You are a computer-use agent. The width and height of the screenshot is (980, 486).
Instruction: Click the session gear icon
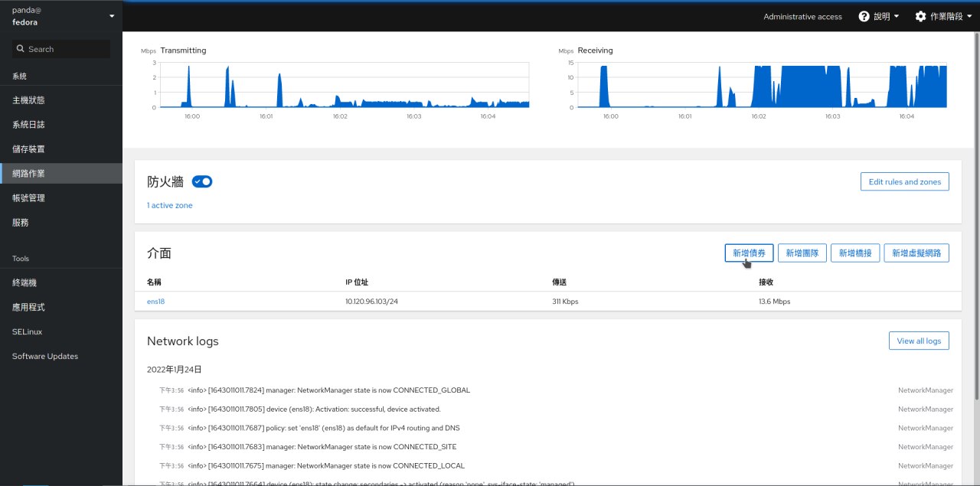point(921,16)
